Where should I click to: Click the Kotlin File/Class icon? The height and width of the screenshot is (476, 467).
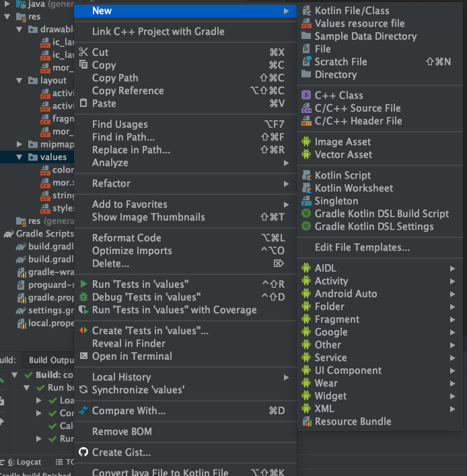[x=306, y=11]
